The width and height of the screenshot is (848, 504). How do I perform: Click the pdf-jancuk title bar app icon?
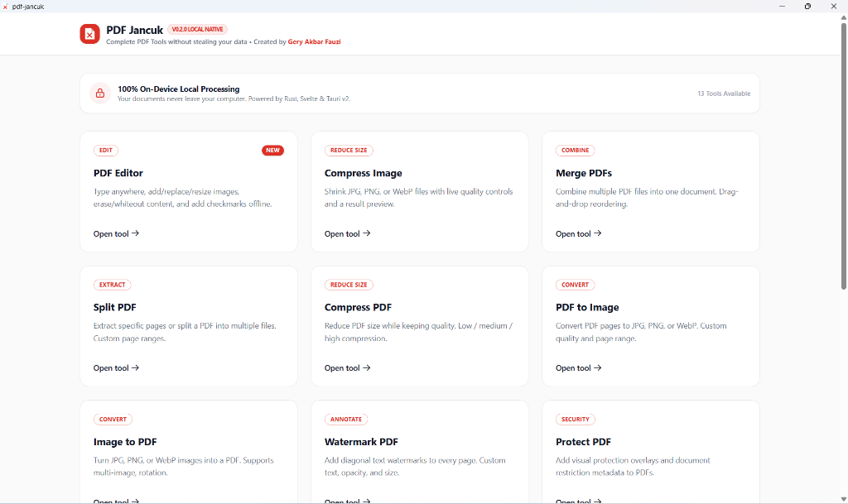[5, 7]
